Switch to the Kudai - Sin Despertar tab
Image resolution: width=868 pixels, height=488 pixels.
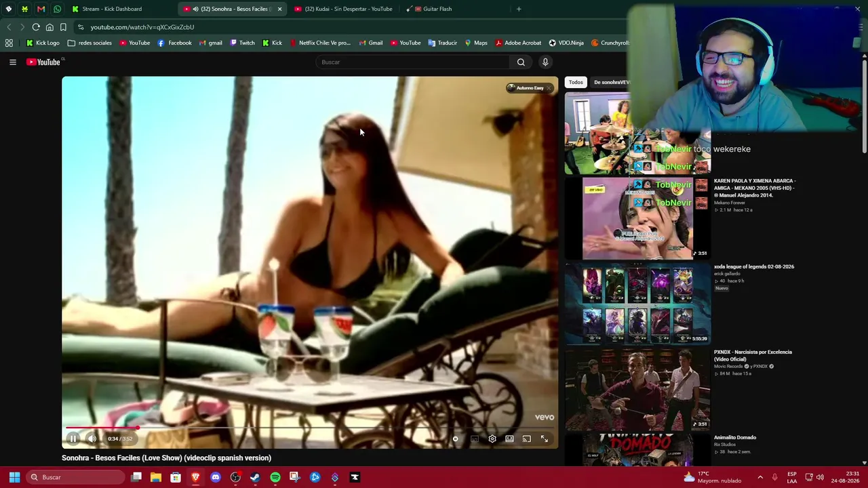pyautogui.click(x=344, y=9)
